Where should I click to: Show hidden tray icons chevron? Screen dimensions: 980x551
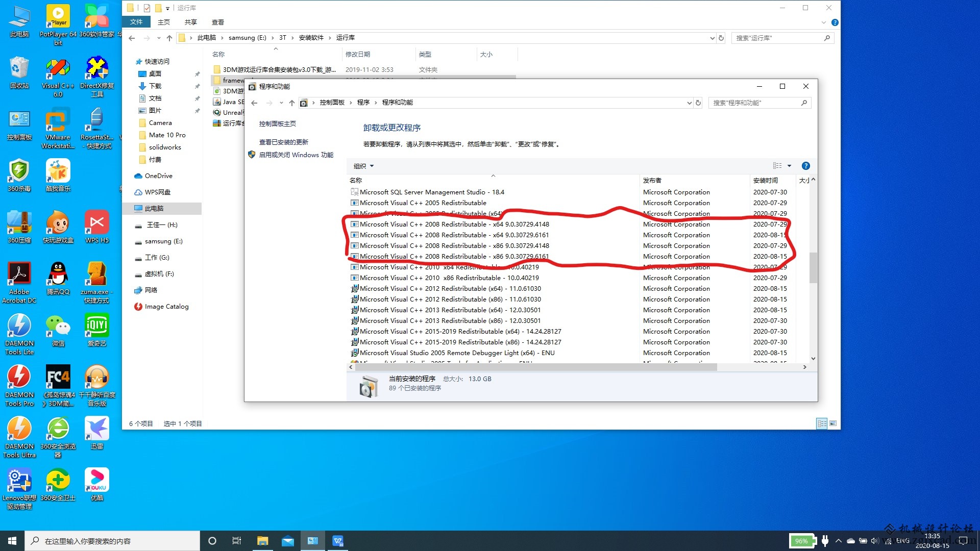[x=838, y=541]
